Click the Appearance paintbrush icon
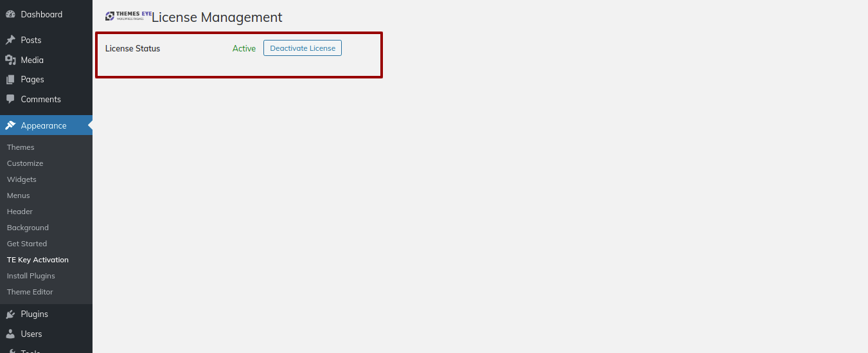Image resolution: width=868 pixels, height=353 pixels. click(x=10, y=125)
